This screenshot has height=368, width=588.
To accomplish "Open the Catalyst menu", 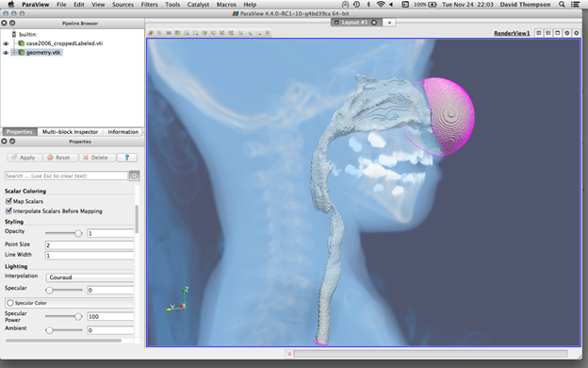I will coord(198,5).
